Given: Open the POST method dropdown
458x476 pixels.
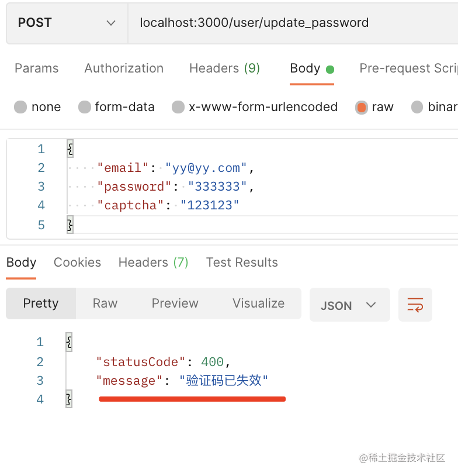Looking at the screenshot, I should 67,23.
